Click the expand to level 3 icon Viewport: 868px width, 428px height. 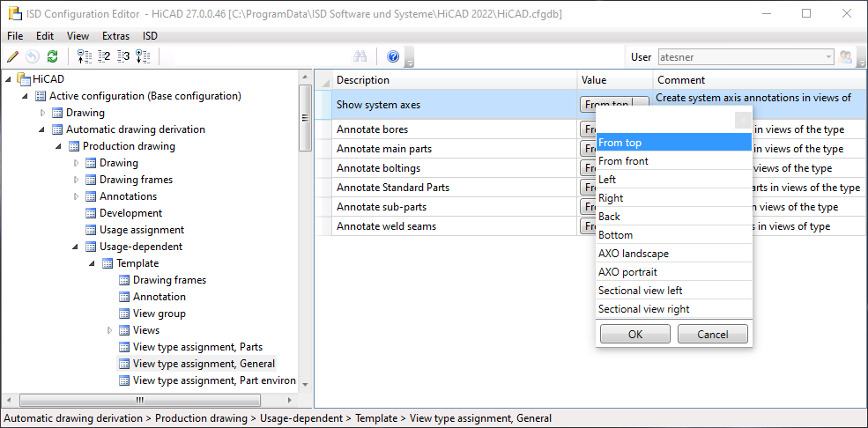tap(123, 56)
